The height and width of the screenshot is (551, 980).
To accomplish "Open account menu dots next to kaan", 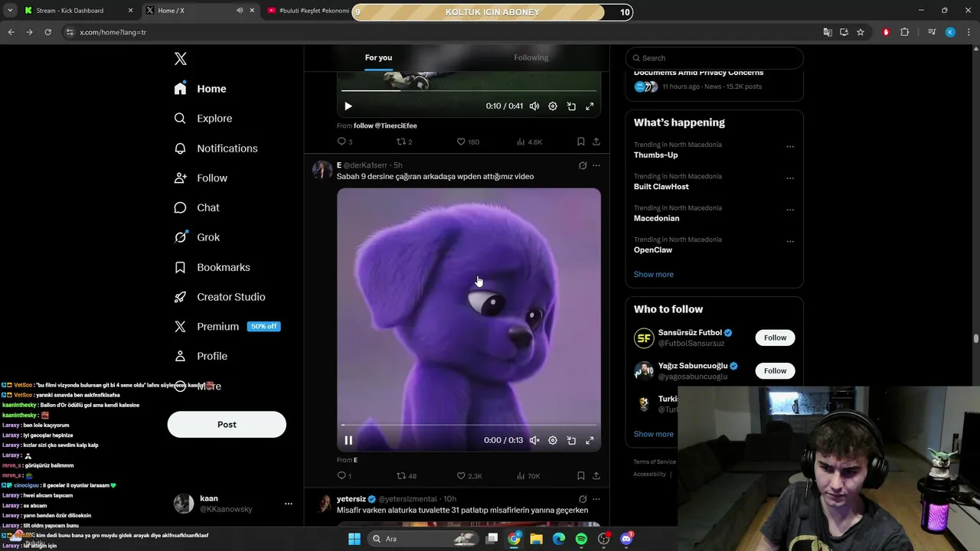I will click(x=289, y=504).
